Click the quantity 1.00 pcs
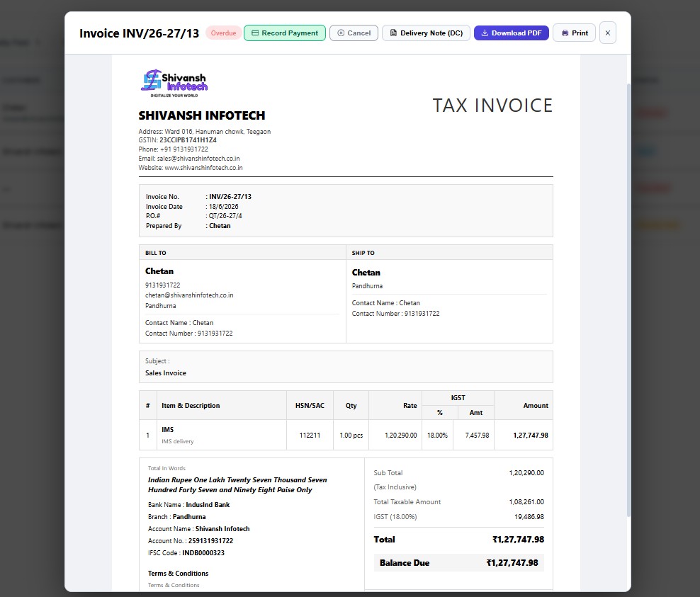The height and width of the screenshot is (597, 700). pyautogui.click(x=351, y=435)
